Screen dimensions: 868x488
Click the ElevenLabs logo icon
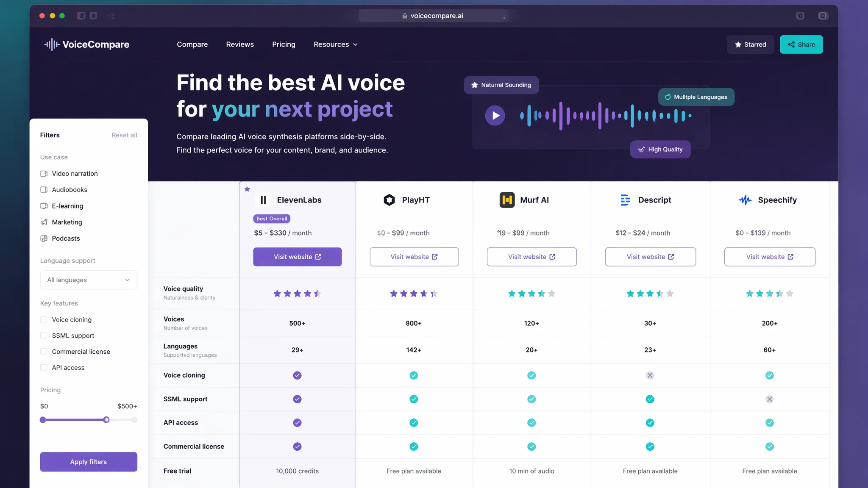click(263, 200)
